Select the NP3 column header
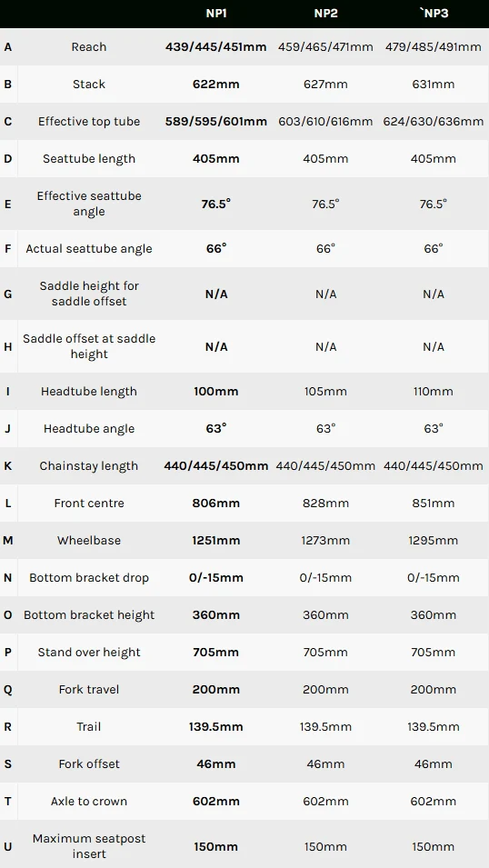Viewport: 489px width, 868px height. (x=434, y=14)
